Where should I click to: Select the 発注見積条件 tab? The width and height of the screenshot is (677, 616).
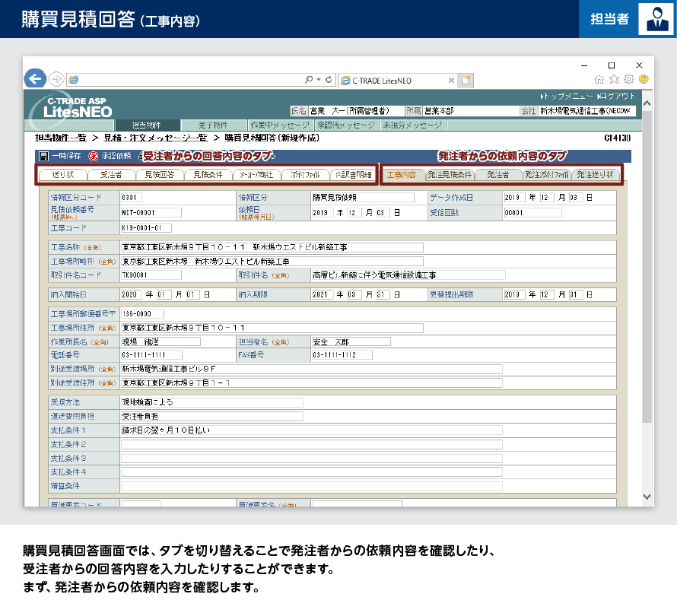[450, 175]
